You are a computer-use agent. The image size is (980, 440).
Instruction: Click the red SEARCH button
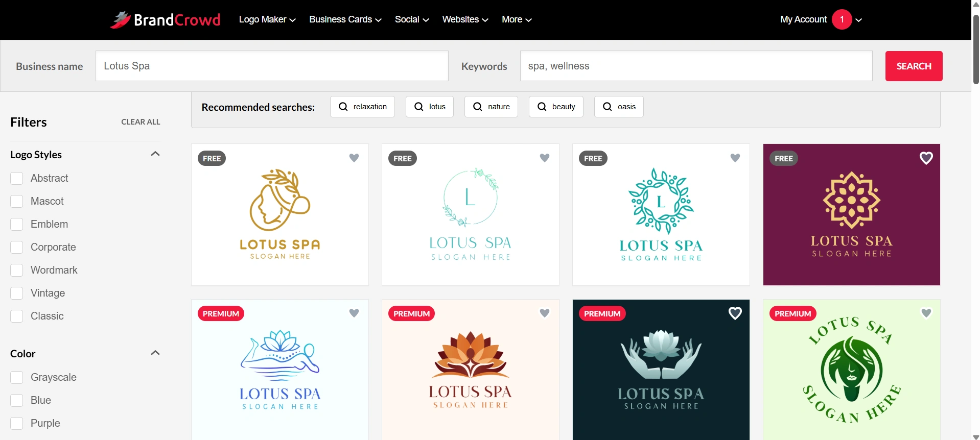[914, 66]
